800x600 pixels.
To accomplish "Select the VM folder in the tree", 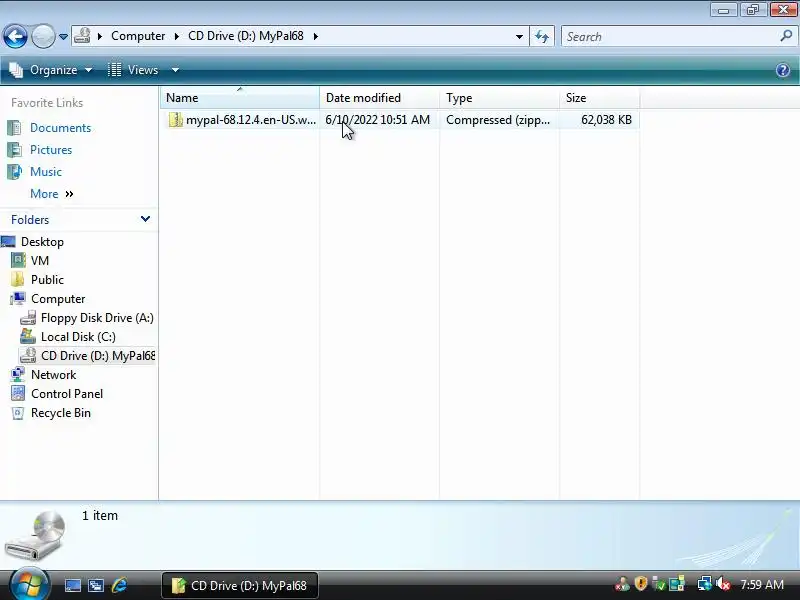I will click(40, 261).
